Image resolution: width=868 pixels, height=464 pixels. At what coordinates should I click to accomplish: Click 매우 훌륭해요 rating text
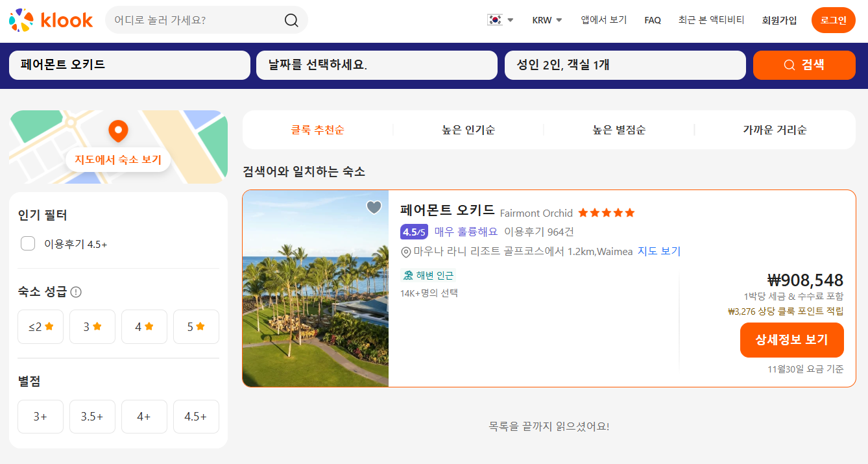click(466, 232)
